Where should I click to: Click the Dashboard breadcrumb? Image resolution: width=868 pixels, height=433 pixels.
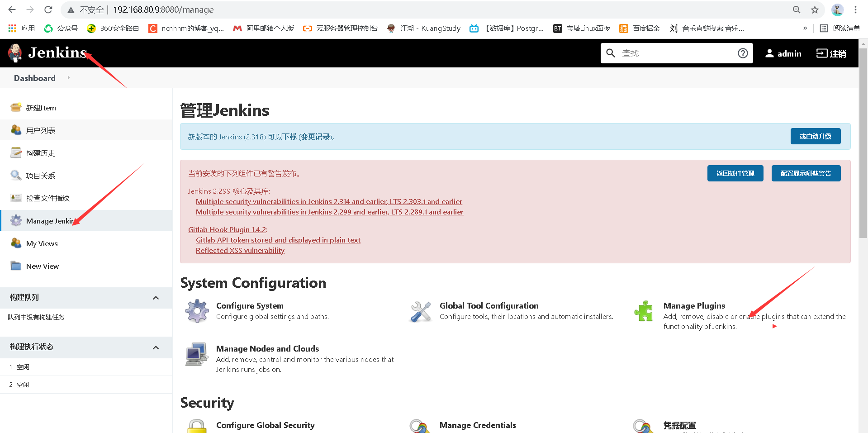click(34, 77)
